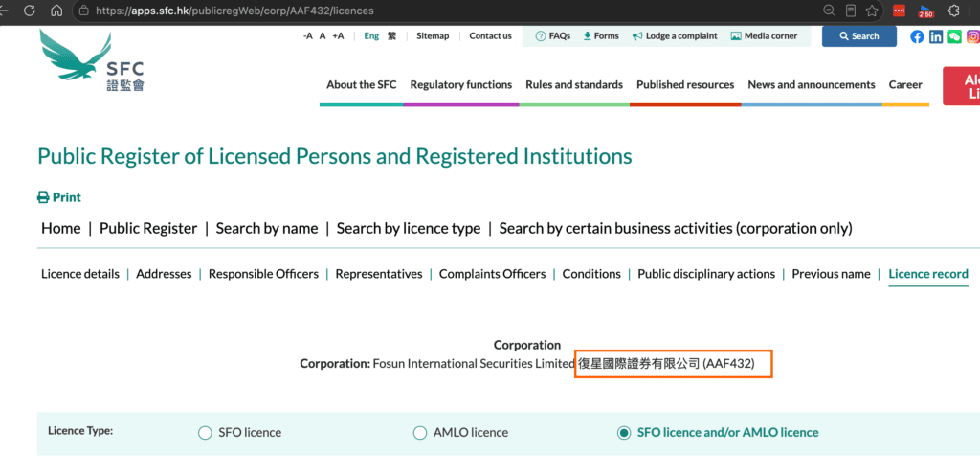Decrease font size with -A
980x476 pixels.
[x=307, y=36]
